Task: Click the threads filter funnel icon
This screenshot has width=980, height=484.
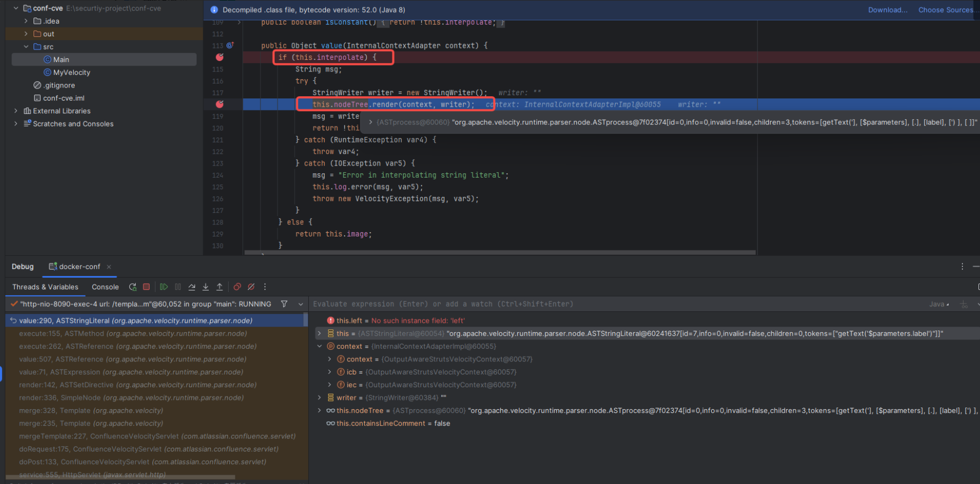Action: 284,304
